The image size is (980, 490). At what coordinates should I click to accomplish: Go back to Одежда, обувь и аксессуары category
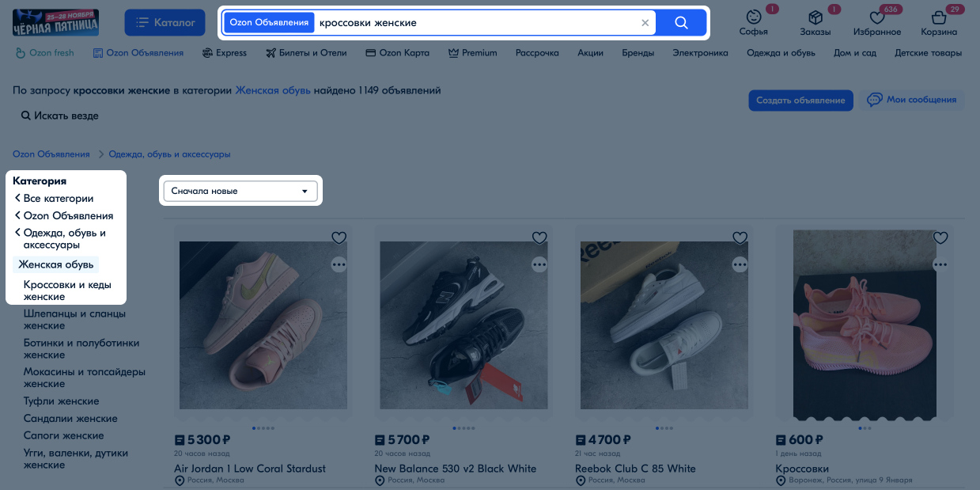pyautogui.click(x=63, y=239)
